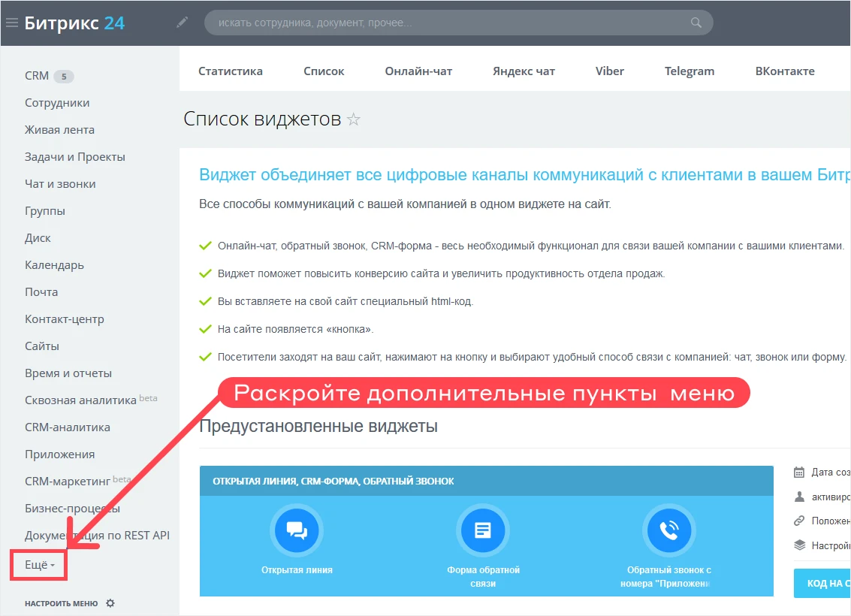This screenshot has width=851, height=616.
Task: Open Диск in sidebar
Action: (38, 238)
